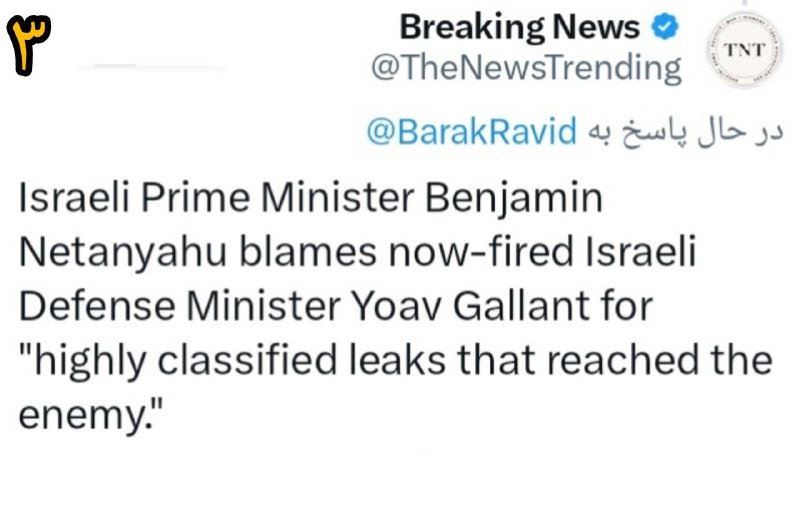Click the TNT text inside the avatar
800x508 pixels.
click(x=744, y=50)
